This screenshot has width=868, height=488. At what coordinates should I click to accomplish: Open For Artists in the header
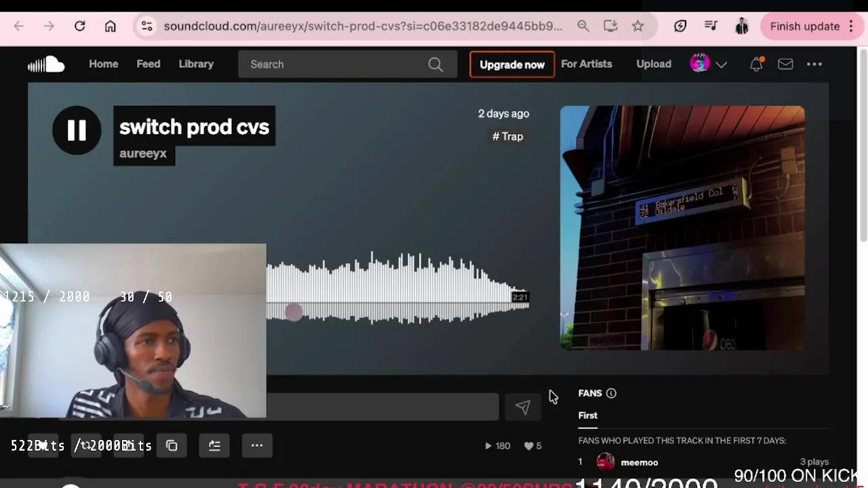(x=587, y=64)
